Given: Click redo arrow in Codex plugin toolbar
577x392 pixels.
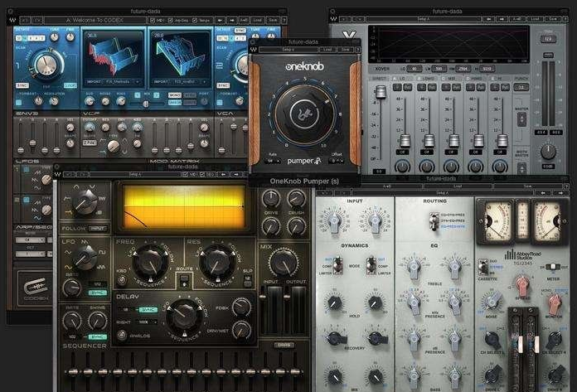Looking at the screenshot, I should 38,20.
